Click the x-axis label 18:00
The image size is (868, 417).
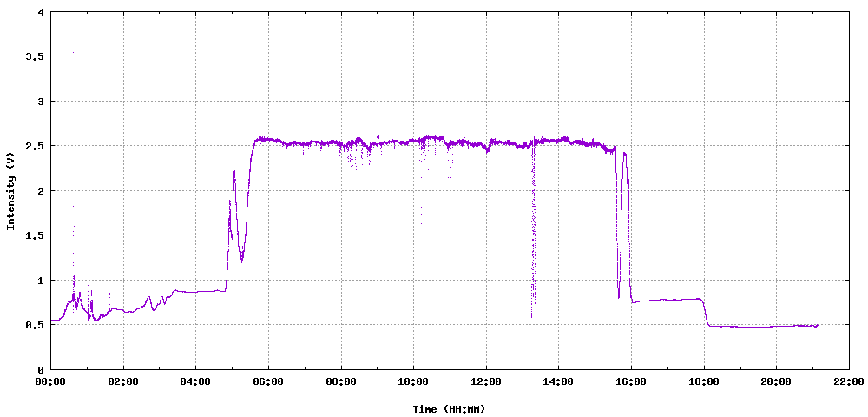click(x=704, y=381)
